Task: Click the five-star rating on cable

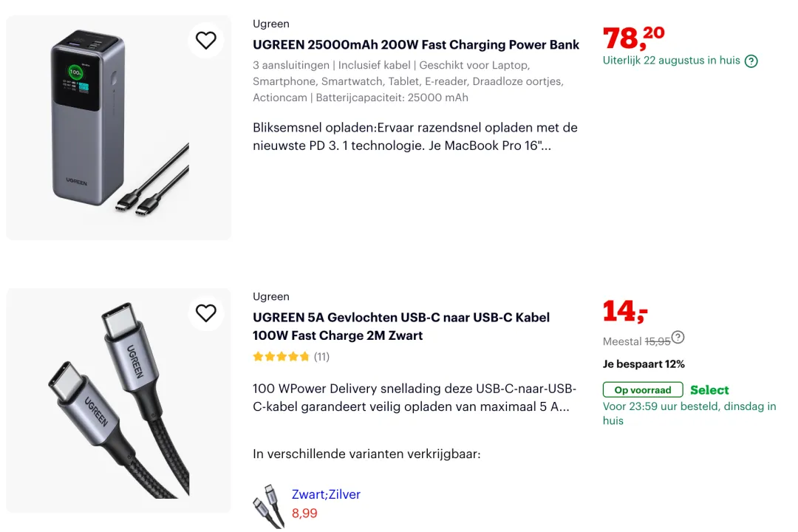Action: tap(281, 357)
